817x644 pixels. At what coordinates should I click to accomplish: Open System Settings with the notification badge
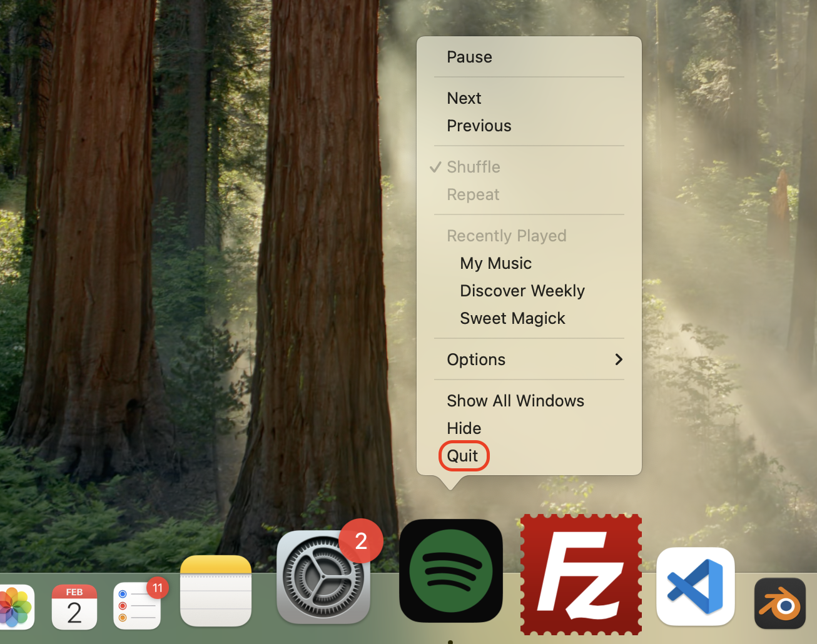coord(323,573)
